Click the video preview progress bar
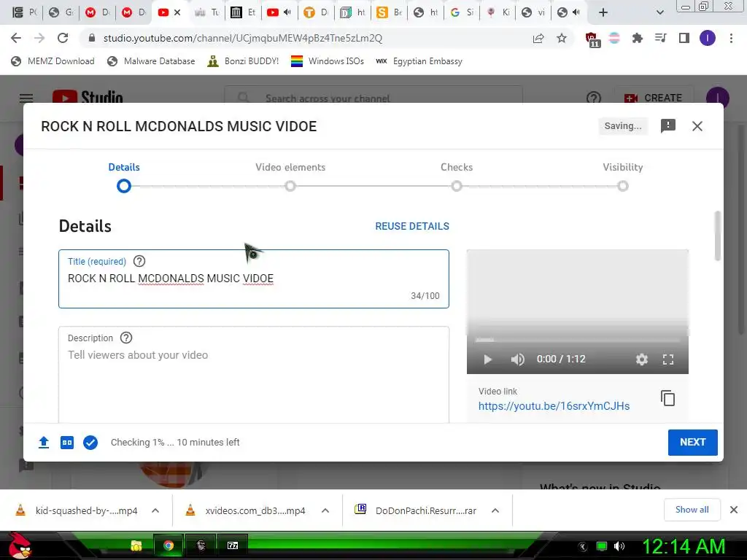 [578, 340]
